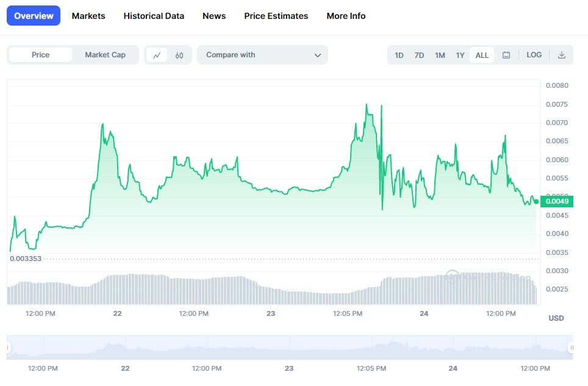
Task: Open the Price Estimates section
Action: (x=276, y=16)
